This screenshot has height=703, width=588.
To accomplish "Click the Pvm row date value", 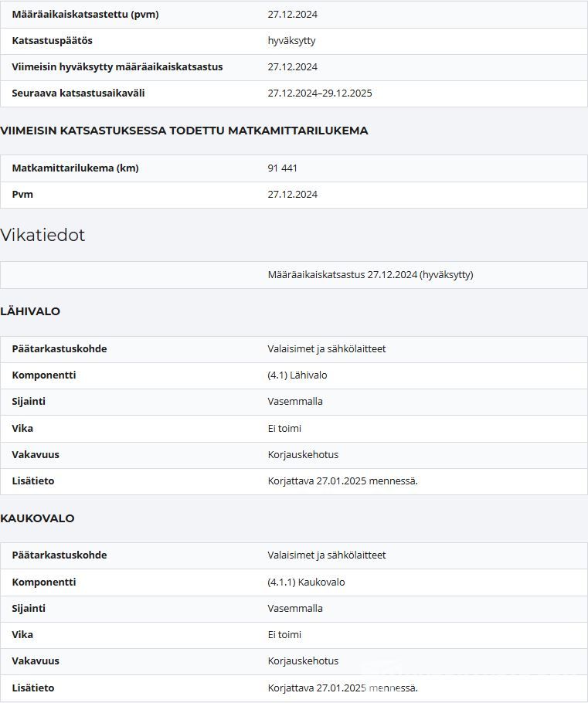I will (292, 195).
